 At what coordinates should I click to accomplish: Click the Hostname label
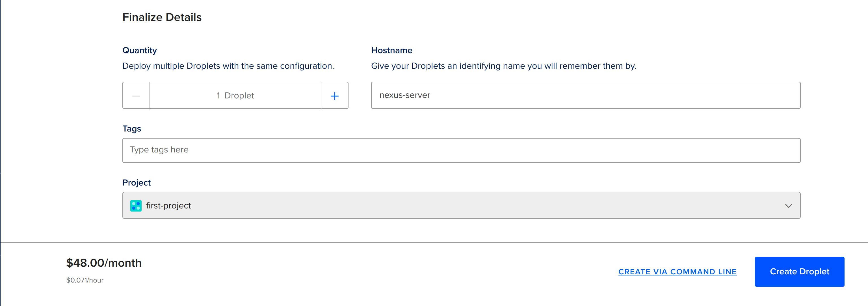click(x=391, y=50)
